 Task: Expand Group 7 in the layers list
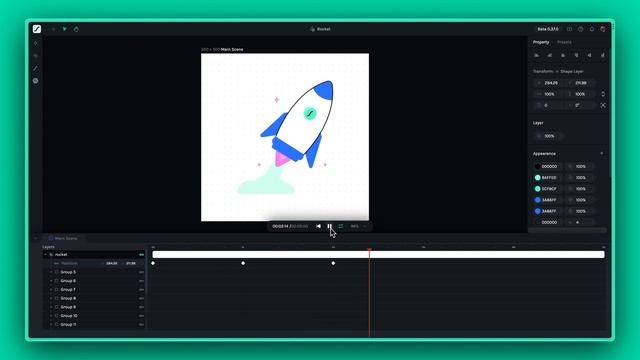click(x=51, y=290)
